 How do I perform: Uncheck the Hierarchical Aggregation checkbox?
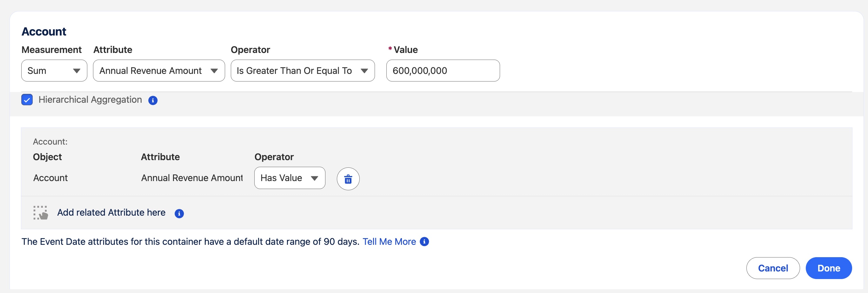[27, 100]
